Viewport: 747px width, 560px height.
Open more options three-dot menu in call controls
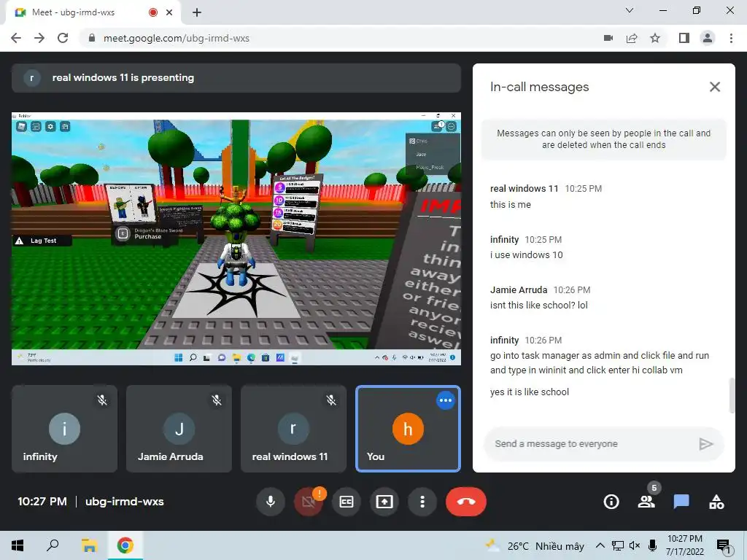(422, 502)
